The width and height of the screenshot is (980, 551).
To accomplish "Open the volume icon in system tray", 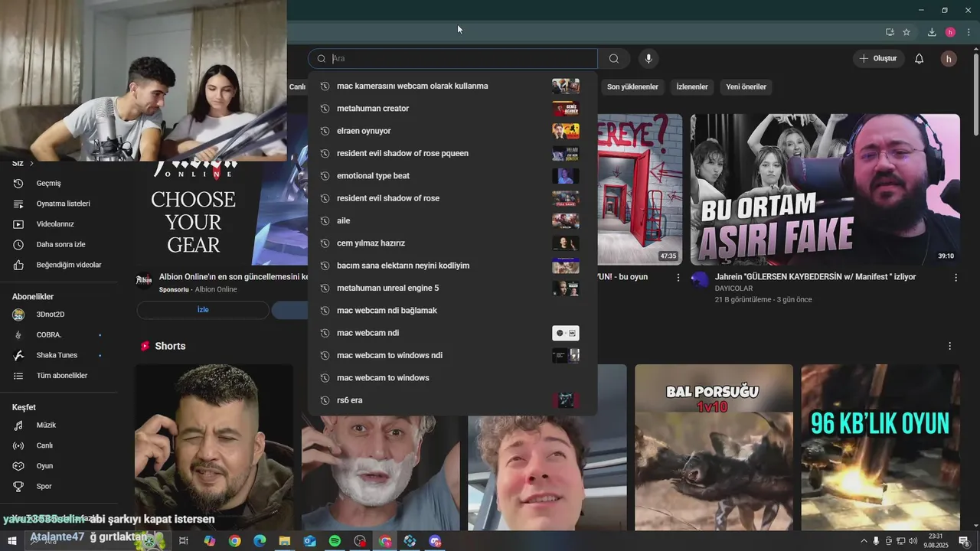I will click(x=912, y=541).
